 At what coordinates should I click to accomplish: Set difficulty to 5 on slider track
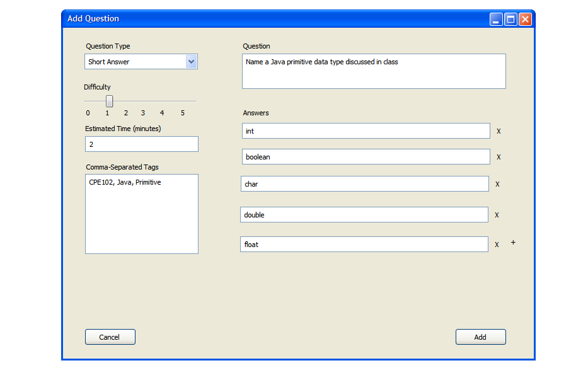tap(183, 101)
